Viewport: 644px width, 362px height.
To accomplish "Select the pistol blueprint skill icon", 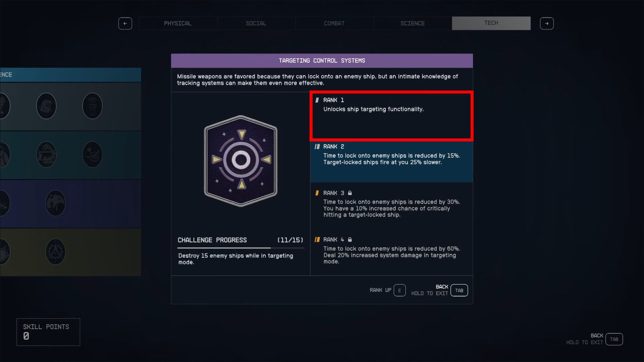I will [x=46, y=155].
